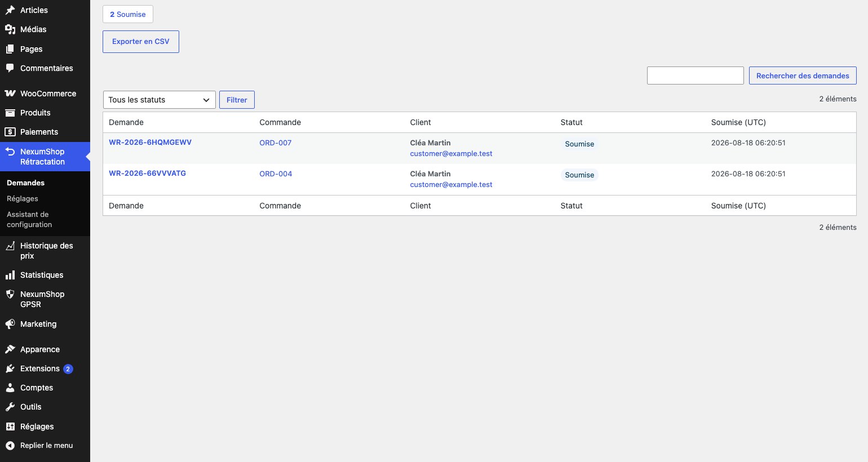Click the top Statut column header
The height and width of the screenshot is (462, 868).
[572, 122]
